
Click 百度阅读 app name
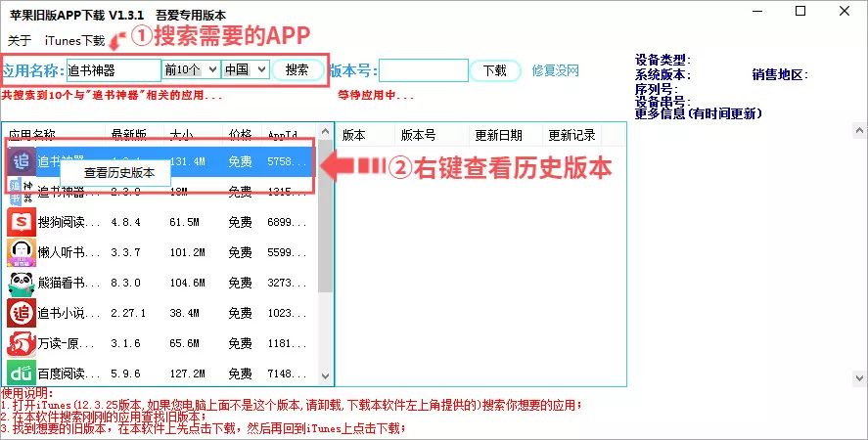tap(69, 374)
